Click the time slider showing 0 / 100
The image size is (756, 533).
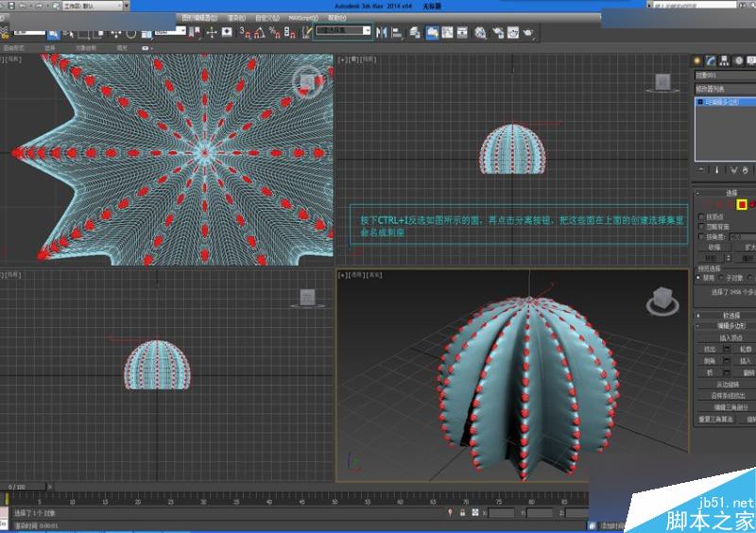coord(23,487)
